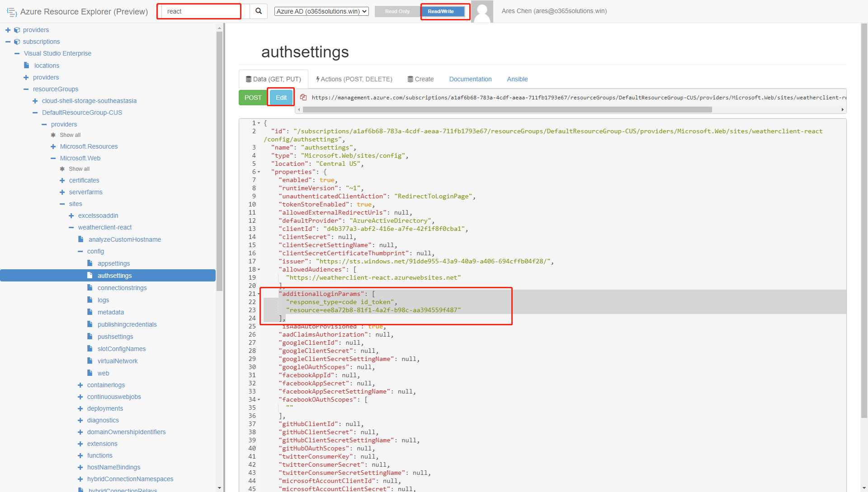Collapse DefaultResourceGroup-CUS node

coord(35,112)
